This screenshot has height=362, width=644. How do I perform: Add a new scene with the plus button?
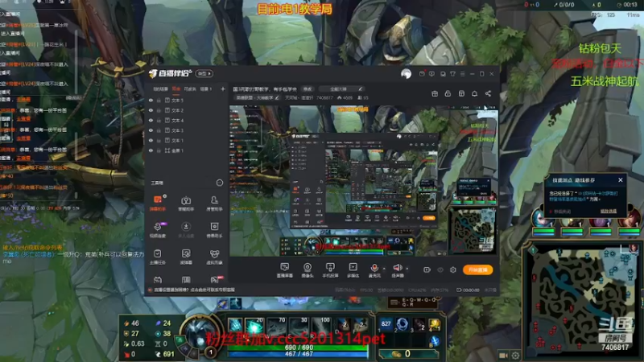223,88
